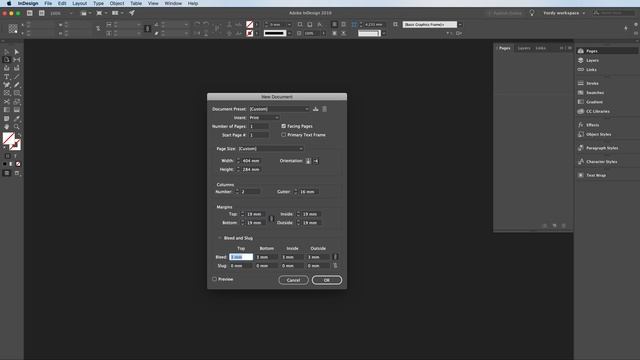This screenshot has width=640, height=360.
Task: Select the Pen tool
Action: 7,85
